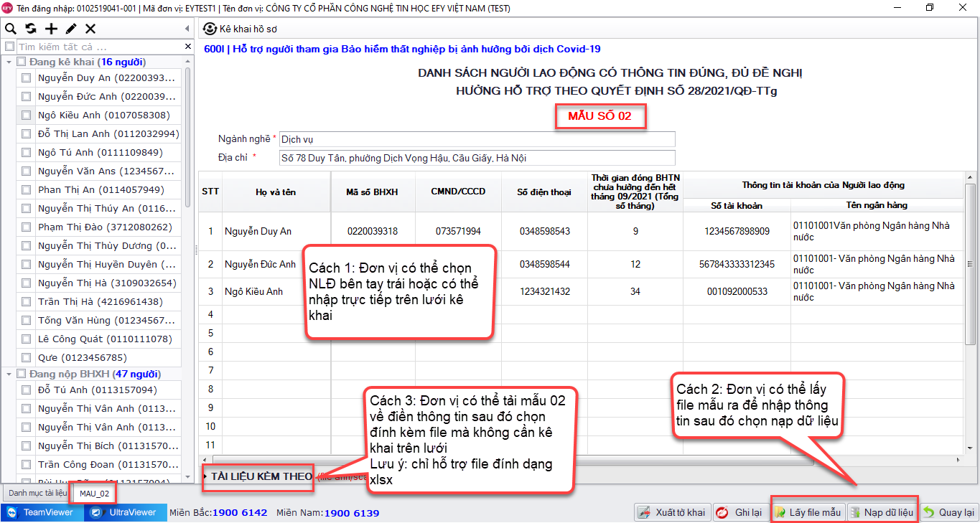
Task: Switch to the MAU_02 tab
Action: [x=95, y=494]
